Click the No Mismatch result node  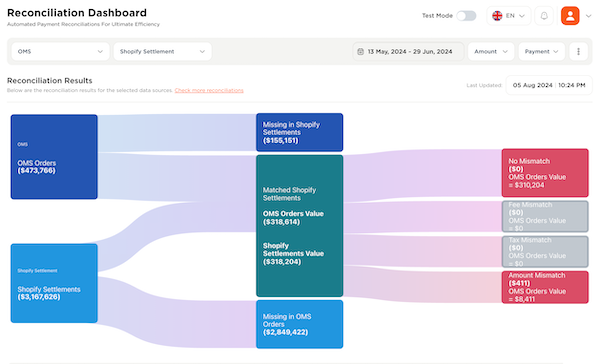[x=545, y=173]
